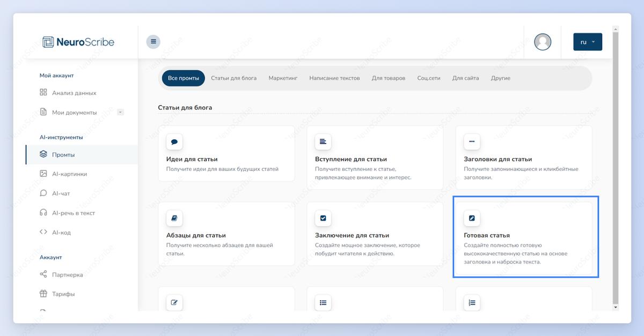644x336 pixels.
Task: Click the AI-чат chat icon
Action: tap(43, 193)
